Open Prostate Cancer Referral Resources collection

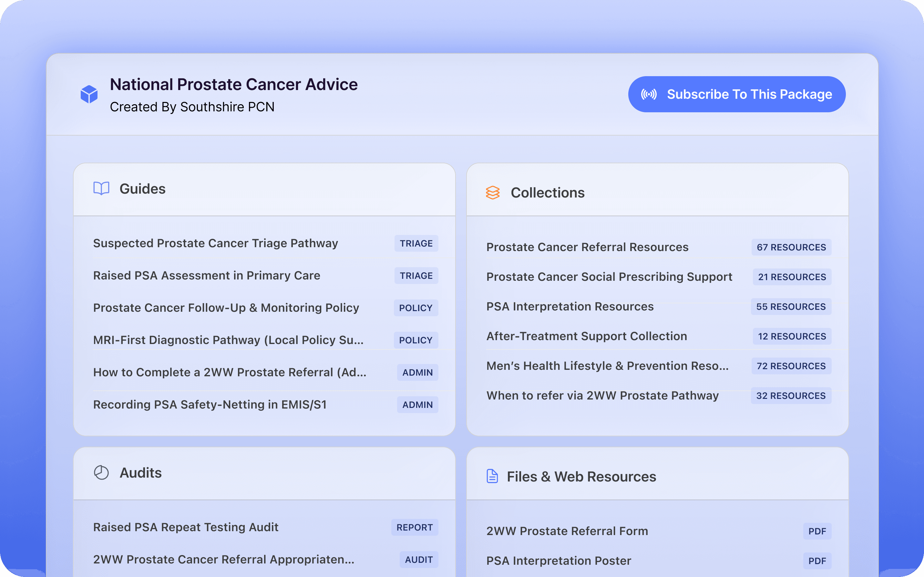pyautogui.click(x=587, y=247)
